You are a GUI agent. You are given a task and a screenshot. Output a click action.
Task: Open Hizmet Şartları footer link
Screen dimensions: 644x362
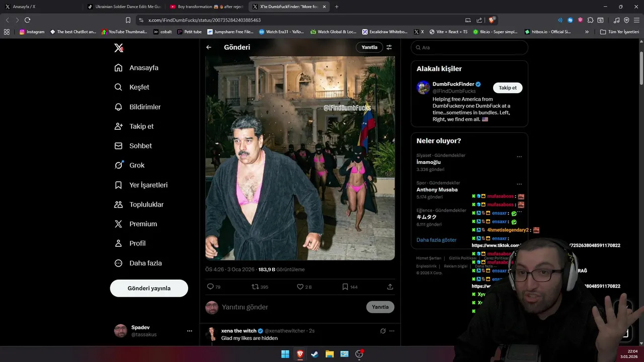pos(429,258)
